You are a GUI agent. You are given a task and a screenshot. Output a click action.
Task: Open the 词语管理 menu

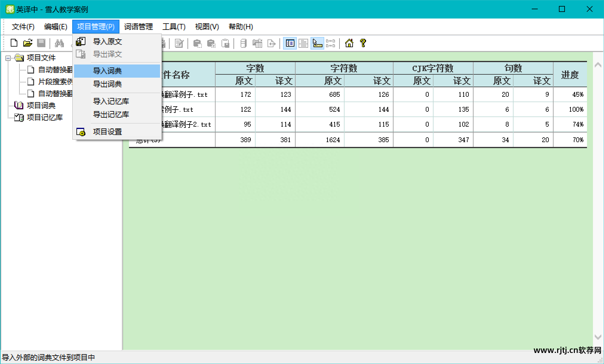pos(138,27)
